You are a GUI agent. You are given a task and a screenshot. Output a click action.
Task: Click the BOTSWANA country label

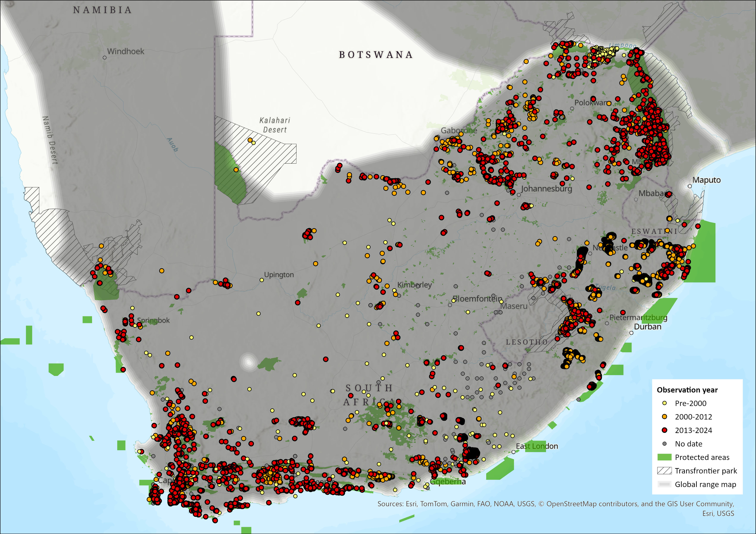[376, 55]
